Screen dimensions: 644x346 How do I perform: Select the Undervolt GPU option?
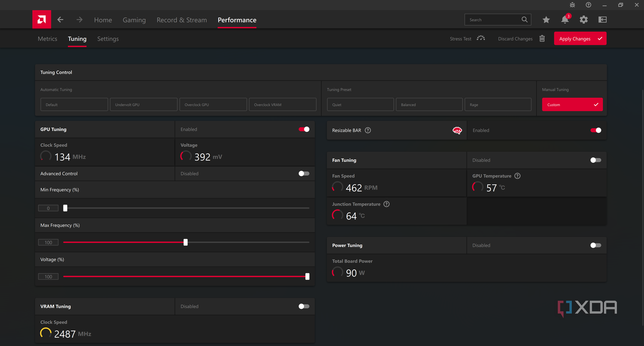(143, 105)
